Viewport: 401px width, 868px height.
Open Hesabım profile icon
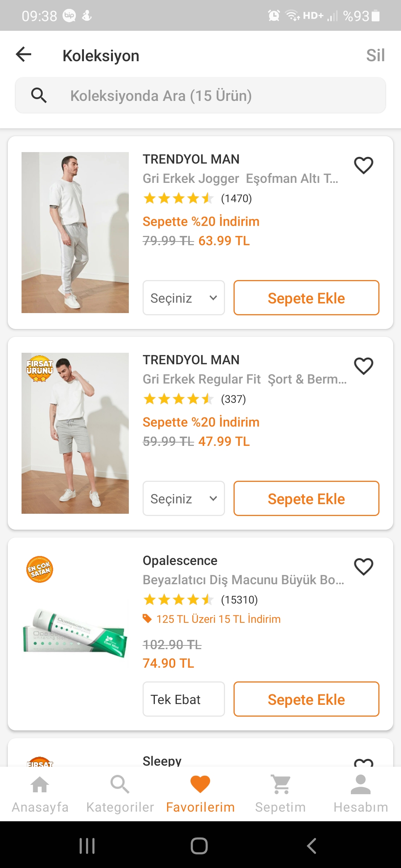pos(361,785)
